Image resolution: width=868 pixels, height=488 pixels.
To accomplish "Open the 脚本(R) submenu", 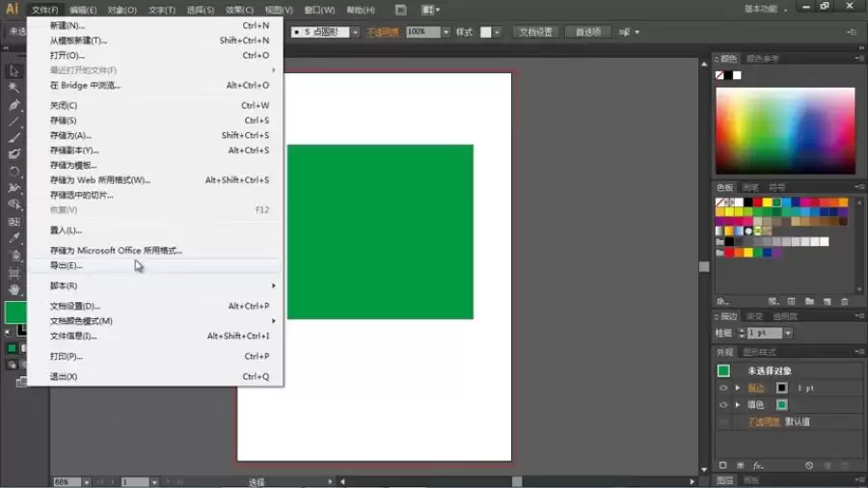I will (154, 285).
